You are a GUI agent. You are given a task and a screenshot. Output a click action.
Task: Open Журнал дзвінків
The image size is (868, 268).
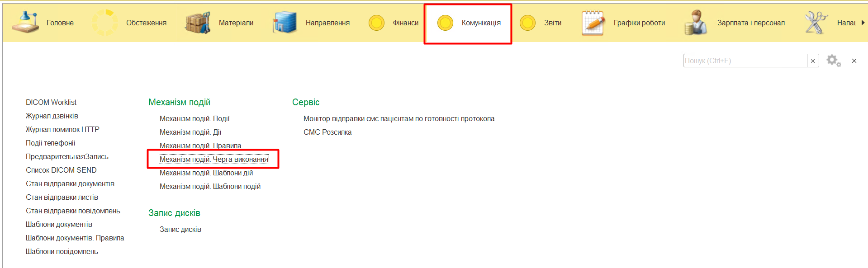point(52,116)
